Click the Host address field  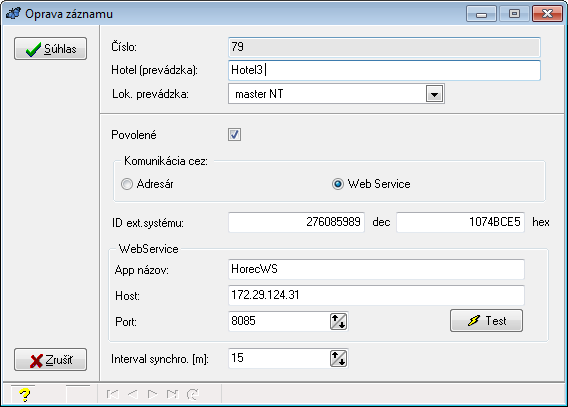[376, 295]
